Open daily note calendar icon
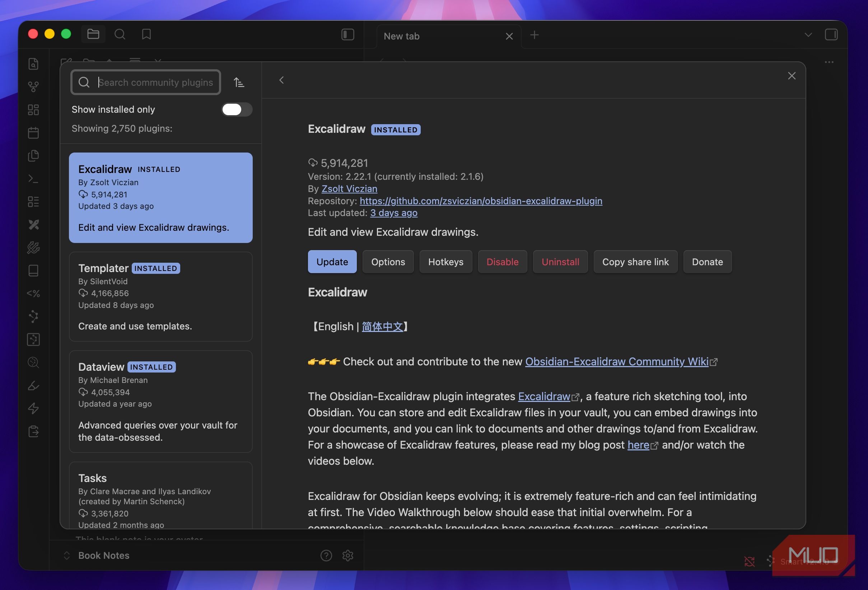 pos(34,132)
